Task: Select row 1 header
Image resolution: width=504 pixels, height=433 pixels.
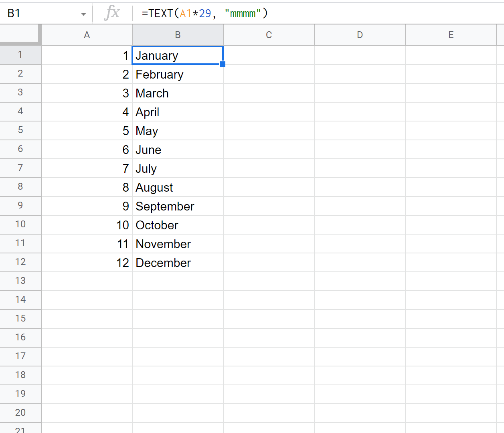Action: pyautogui.click(x=20, y=55)
